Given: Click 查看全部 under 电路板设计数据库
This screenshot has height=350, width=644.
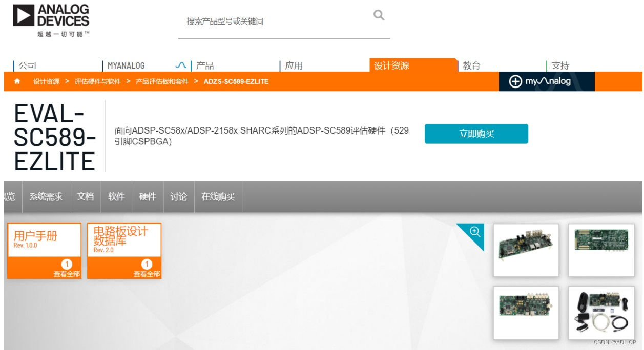Looking at the screenshot, I should (147, 274).
